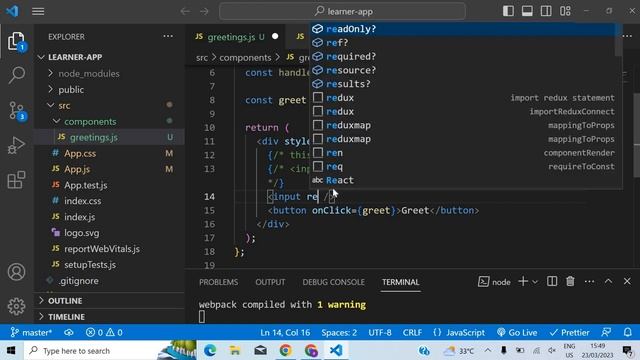Change indentation via Spaces: 2
640x360 pixels.
[339, 332]
